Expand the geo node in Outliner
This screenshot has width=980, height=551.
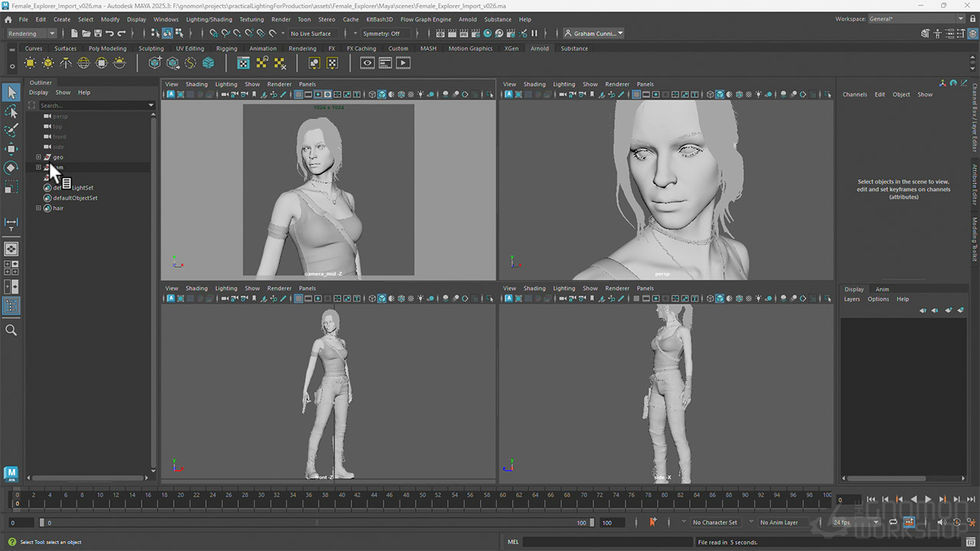(38, 157)
